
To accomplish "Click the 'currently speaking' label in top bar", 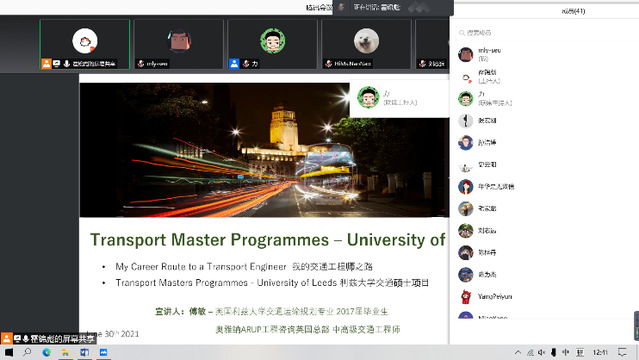I will (377, 7).
